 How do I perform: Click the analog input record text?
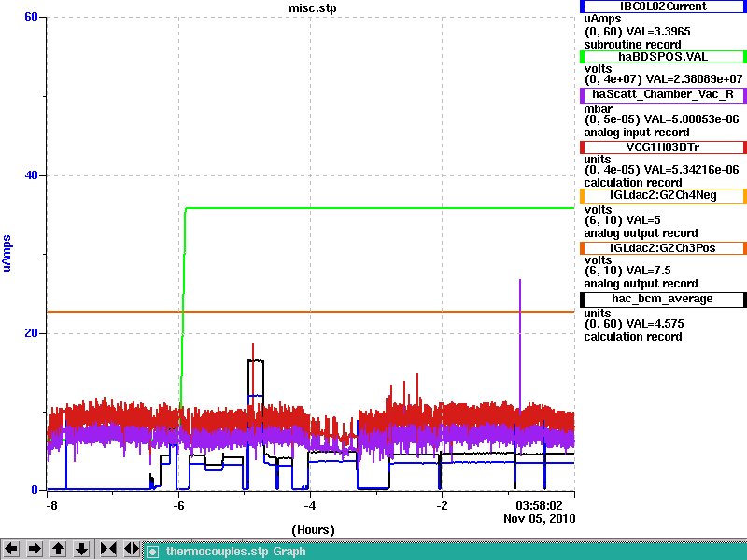click(x=637, y=133)
